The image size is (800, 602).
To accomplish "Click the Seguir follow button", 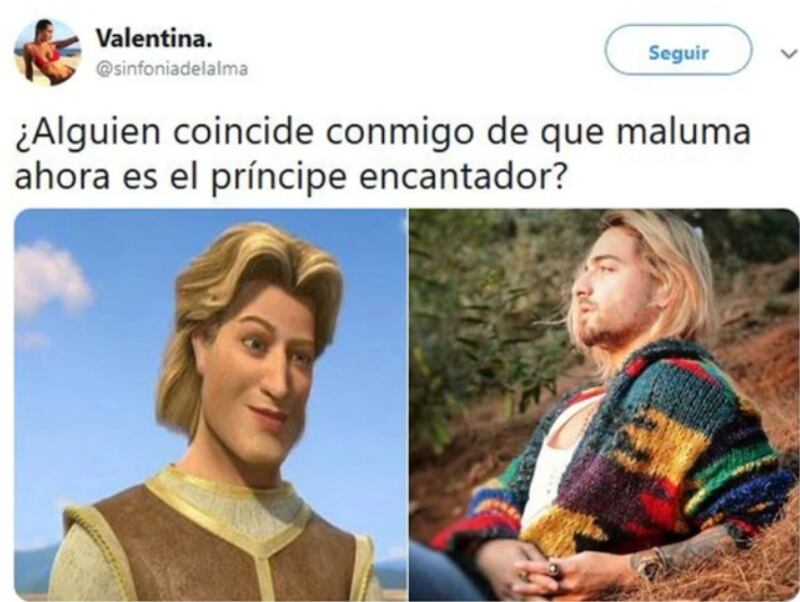I will (x=678, y=50).
